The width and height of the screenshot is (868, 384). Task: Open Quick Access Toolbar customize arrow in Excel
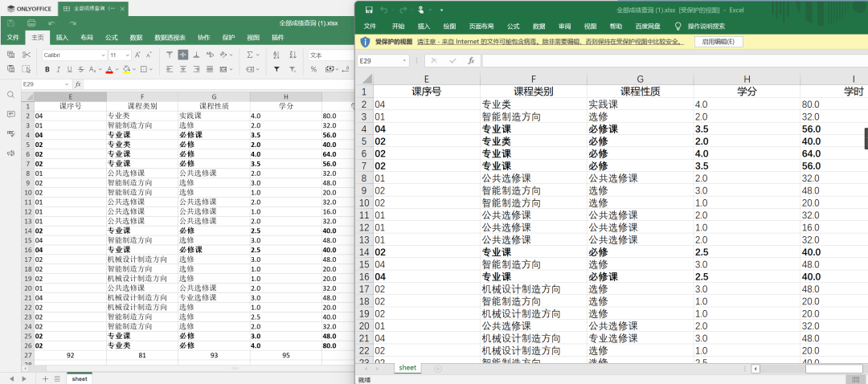(x=441, y=10)
